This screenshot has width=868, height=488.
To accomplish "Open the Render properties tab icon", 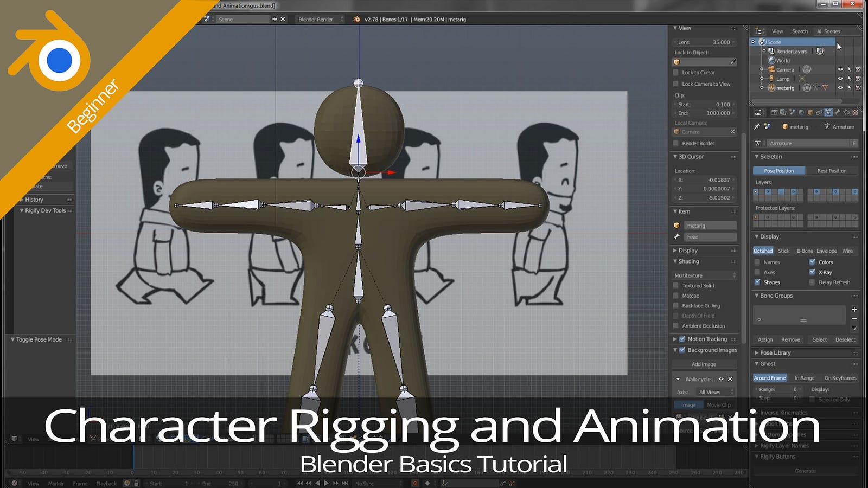I will [775, 112].
